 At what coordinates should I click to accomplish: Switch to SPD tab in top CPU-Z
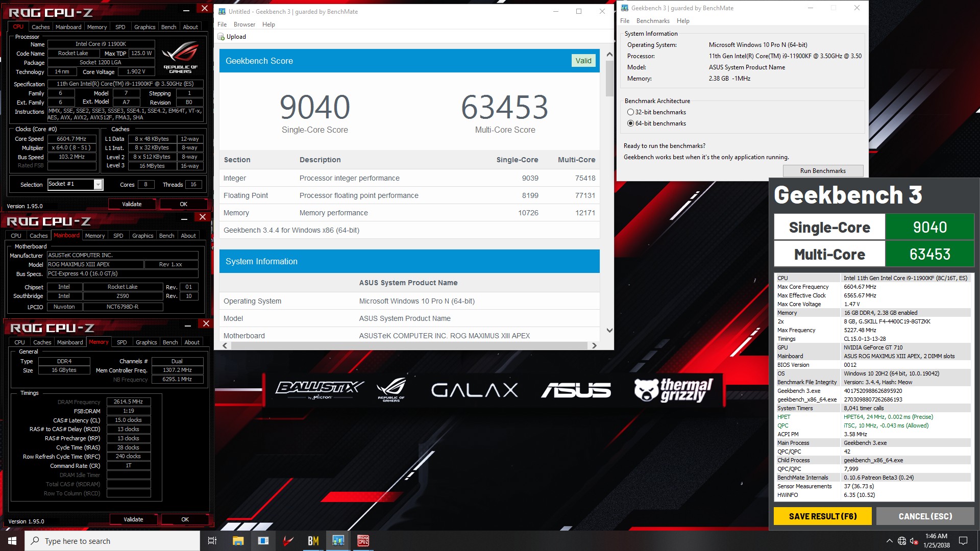click(x=120, y=27)
